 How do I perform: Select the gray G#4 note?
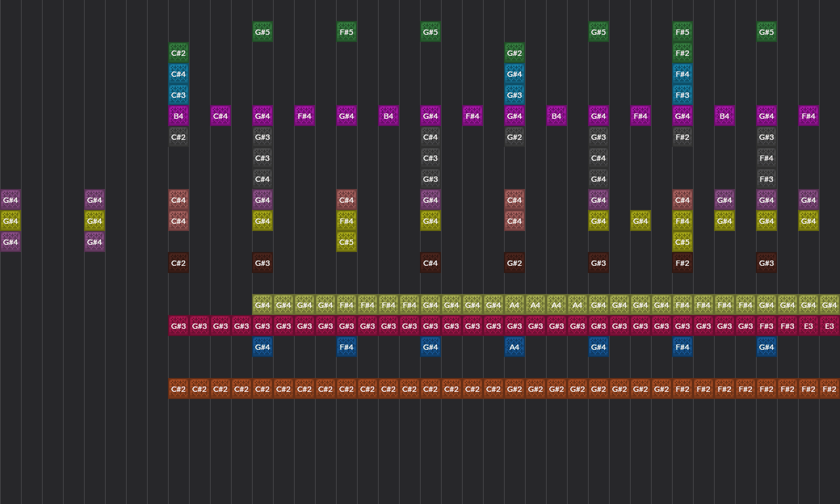(x=598, y=179)
